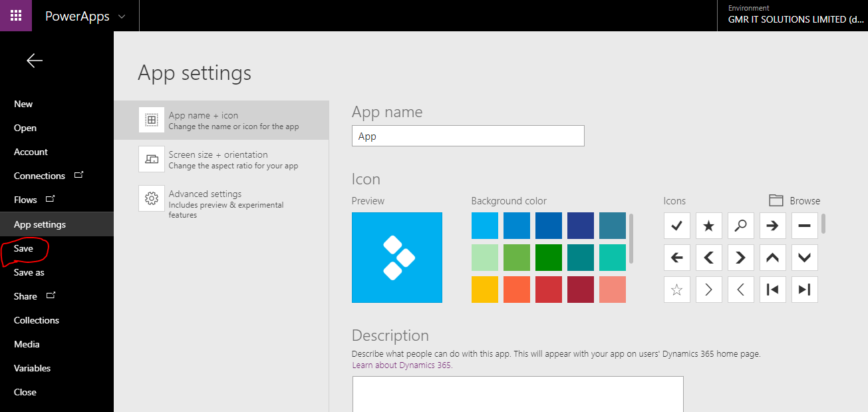This screenshot has height=412, width=868.
Task: Pick the magnifying glass icon
Action: (x=740, y=226)
